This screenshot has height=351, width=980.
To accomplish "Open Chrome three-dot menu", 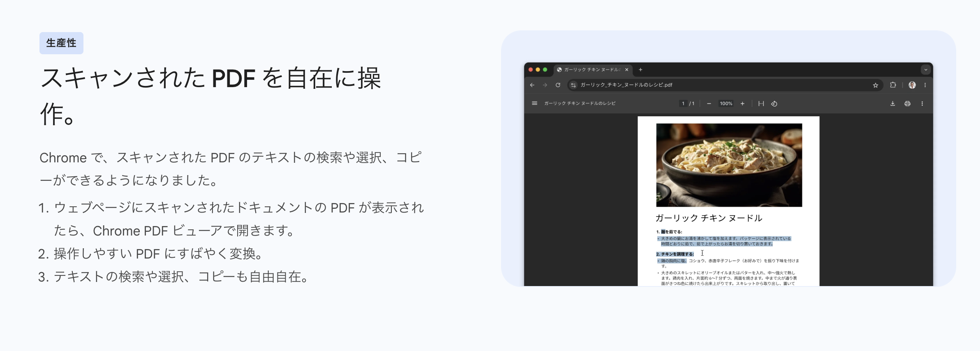I will tap(925, 85).
